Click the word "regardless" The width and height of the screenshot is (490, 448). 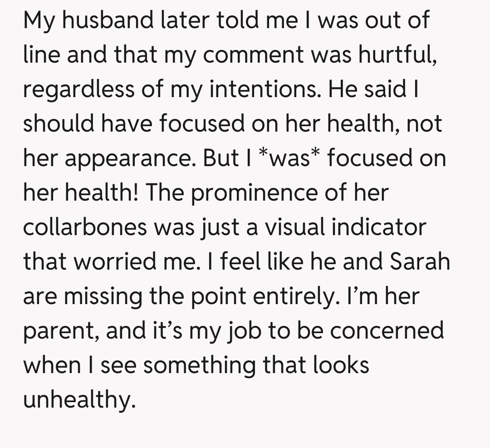click(x=79, y=89)
